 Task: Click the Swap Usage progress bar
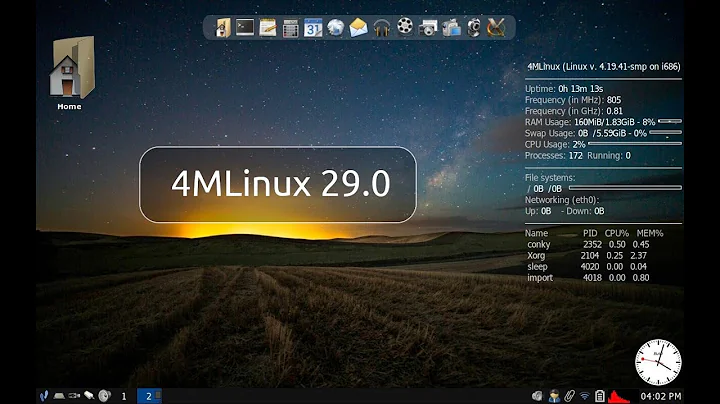(666, 133)
